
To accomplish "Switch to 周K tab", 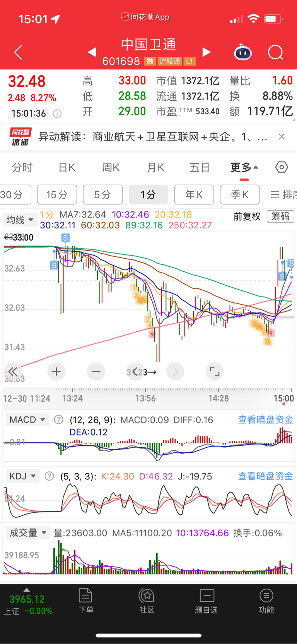I will tap(111, 168).
